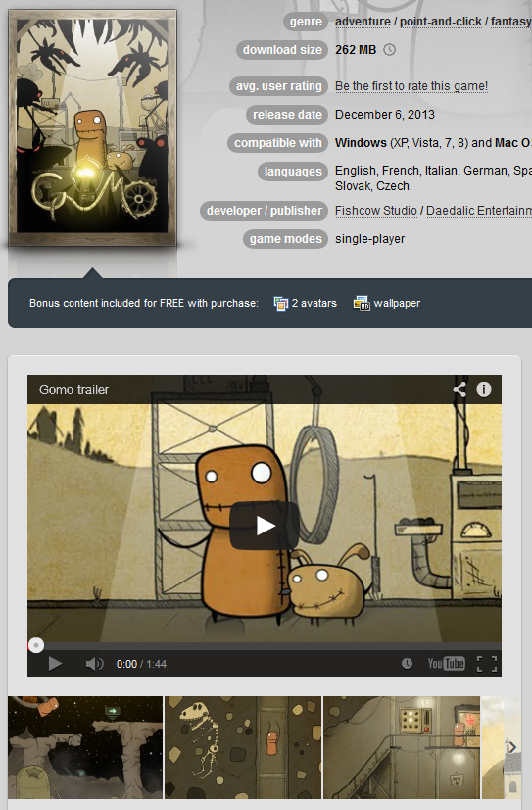Click the developer / publisher label pill
The image size is (532, 810).
click(264, 211)
